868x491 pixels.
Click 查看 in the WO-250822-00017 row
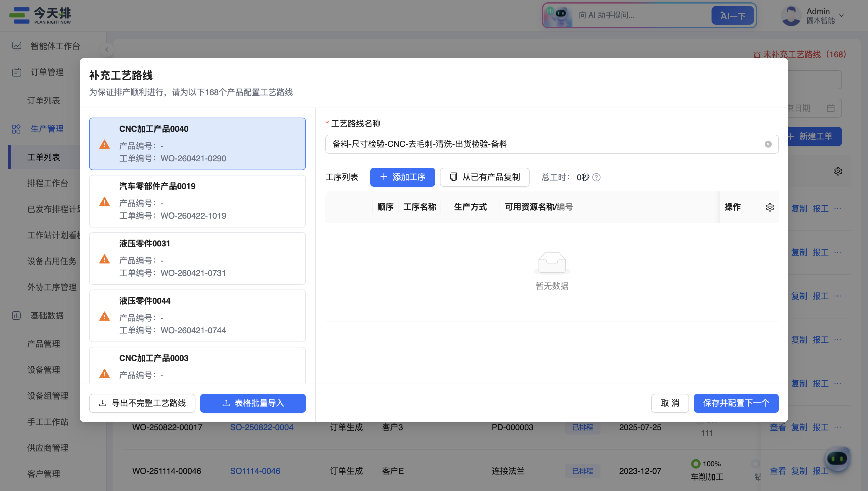(x=778, y=427)
